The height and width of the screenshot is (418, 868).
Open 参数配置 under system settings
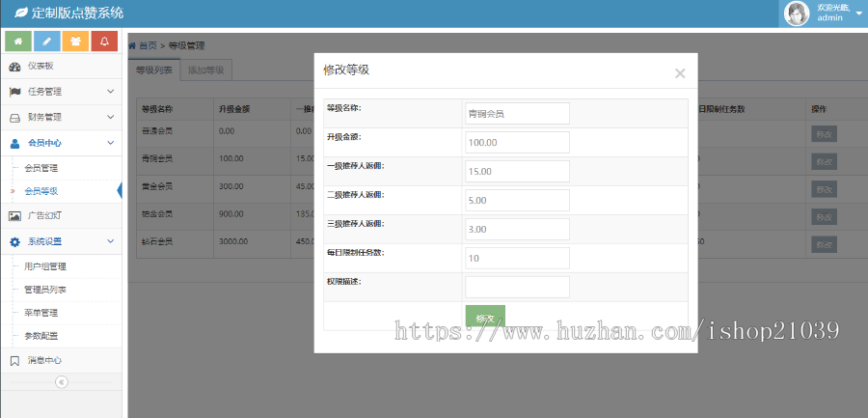coord(41,336)
